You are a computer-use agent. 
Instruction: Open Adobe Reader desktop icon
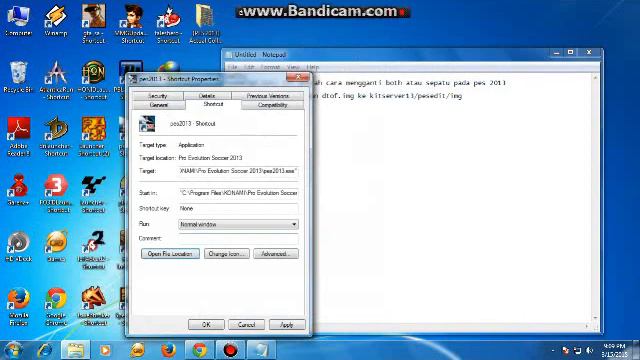[x=19, y=137]
